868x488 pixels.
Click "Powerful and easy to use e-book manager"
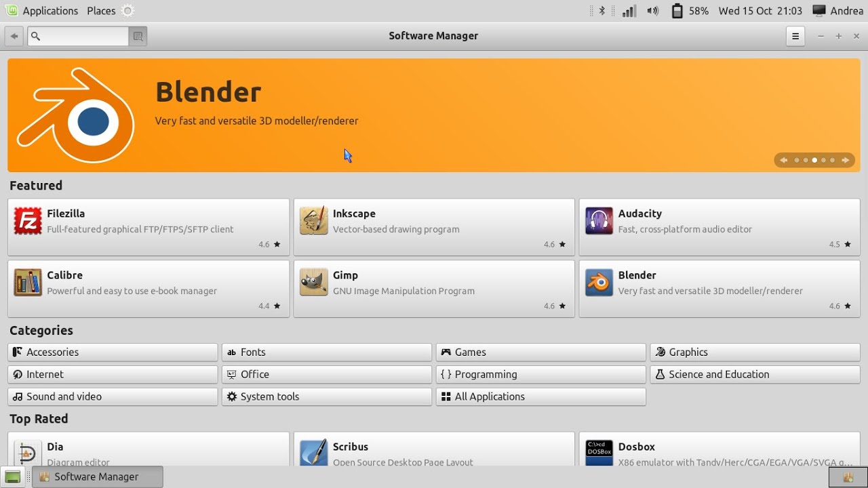tap(132, 291)
